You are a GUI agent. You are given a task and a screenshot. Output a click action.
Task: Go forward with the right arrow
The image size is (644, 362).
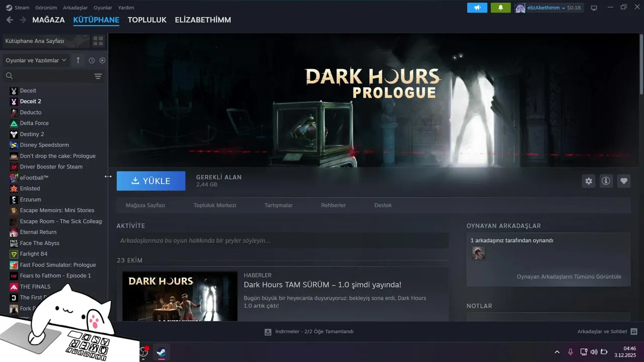23,20
